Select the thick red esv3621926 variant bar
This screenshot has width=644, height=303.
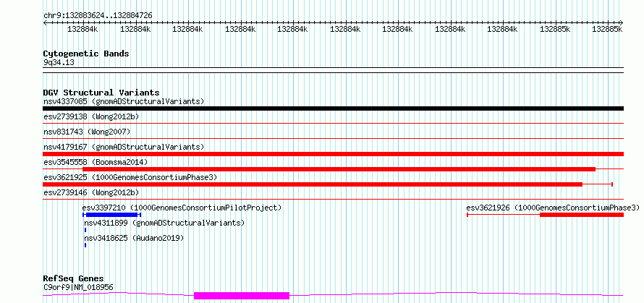click(582, 215)
